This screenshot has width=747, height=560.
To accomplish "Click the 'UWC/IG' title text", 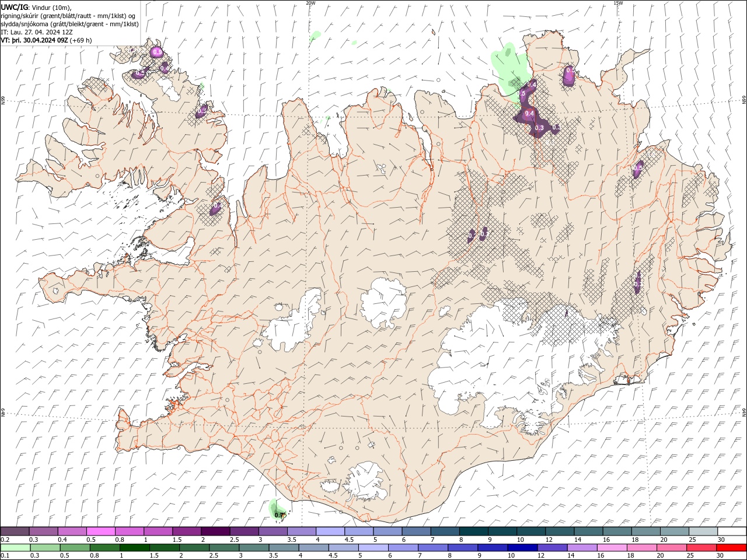I will click(x=14, y=7).
